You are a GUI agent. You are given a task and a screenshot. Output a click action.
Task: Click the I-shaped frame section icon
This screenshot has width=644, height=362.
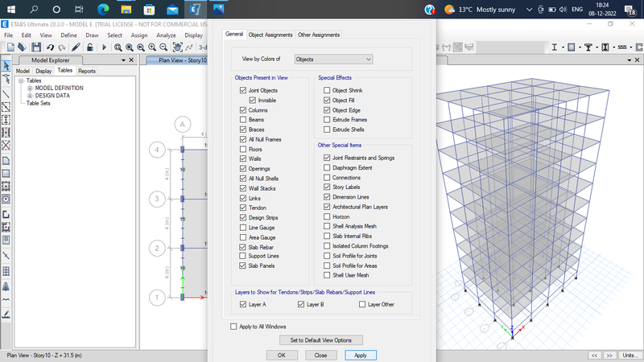(555, 47)
